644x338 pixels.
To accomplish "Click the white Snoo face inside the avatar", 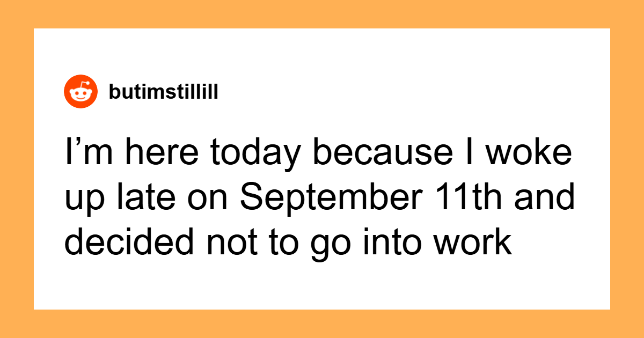I will (x=80, y=95).
